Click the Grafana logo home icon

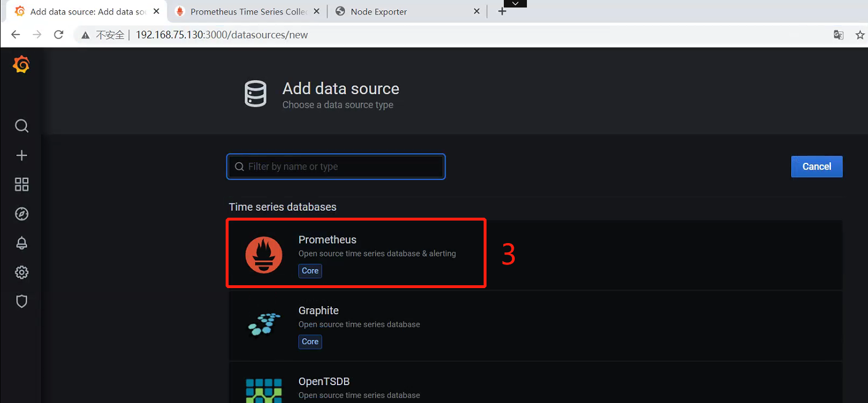tap(21, 65)
